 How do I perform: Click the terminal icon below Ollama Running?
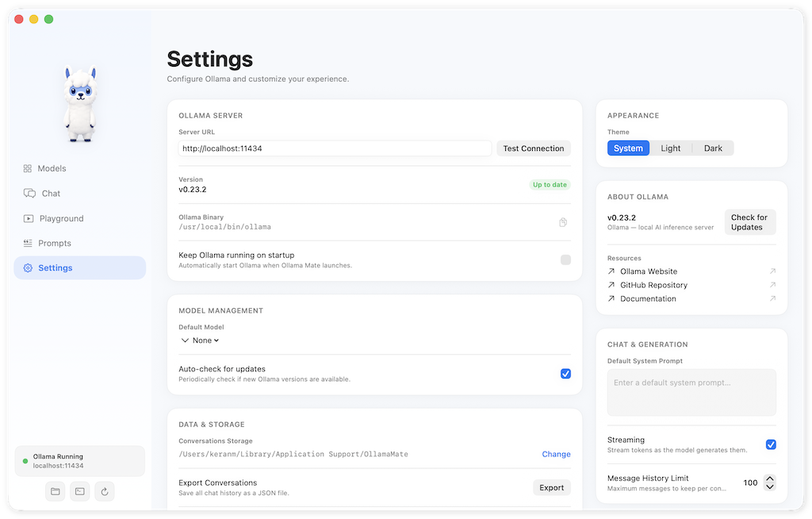click(x=80, y=491)
